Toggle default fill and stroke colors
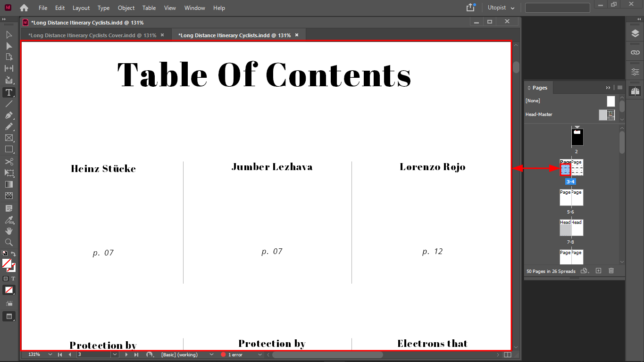Image resolution: width=644 pixels, height=362 pixels. [x=5, y=253]
